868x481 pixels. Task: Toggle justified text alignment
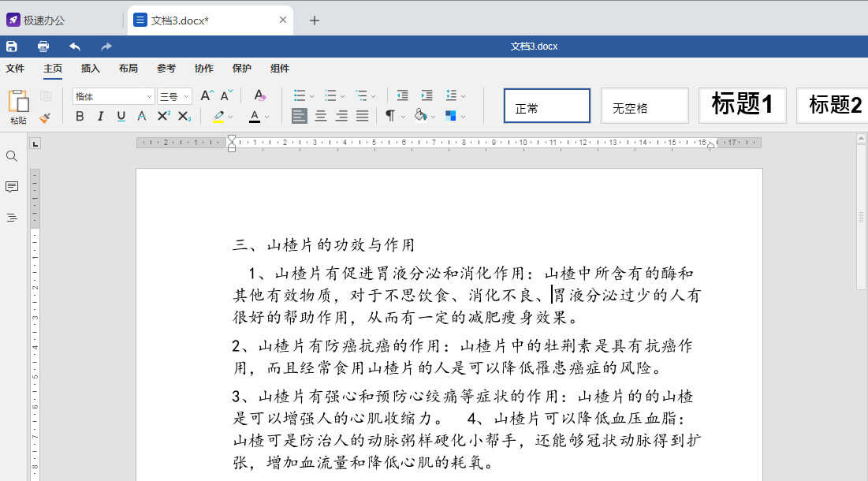(x=363, y=116)
